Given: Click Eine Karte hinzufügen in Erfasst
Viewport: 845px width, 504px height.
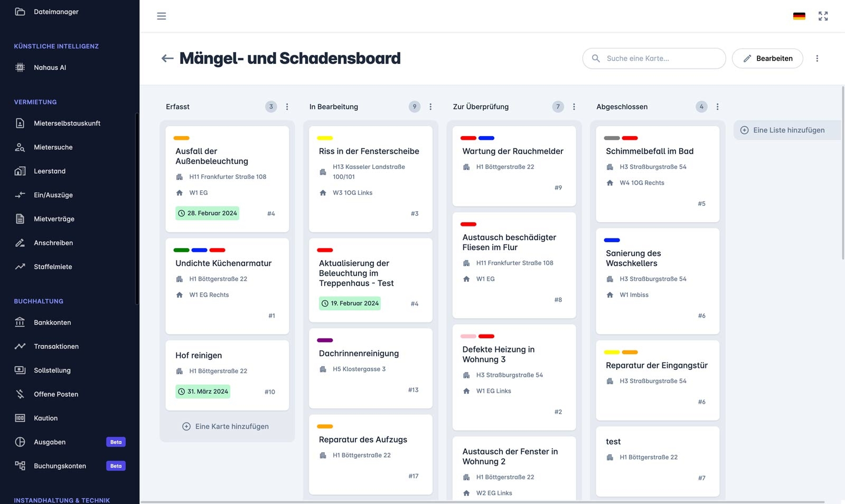Looking at the screenshot, I should click(x=226, y=426).
